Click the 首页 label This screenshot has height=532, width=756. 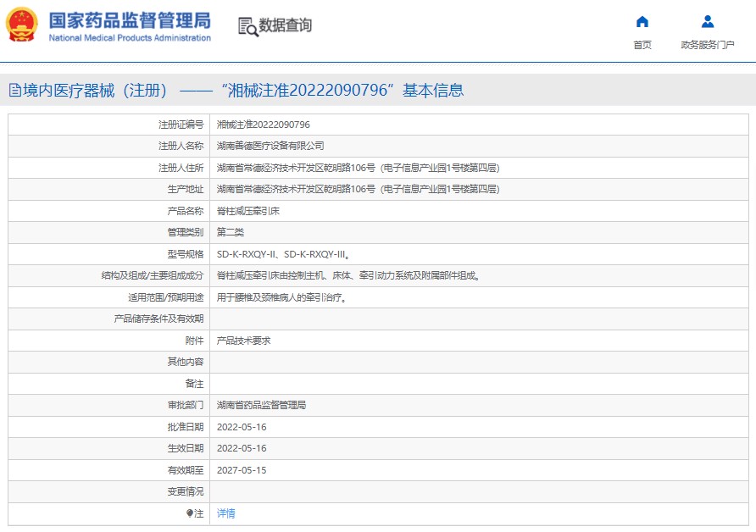tap(642, 45)
